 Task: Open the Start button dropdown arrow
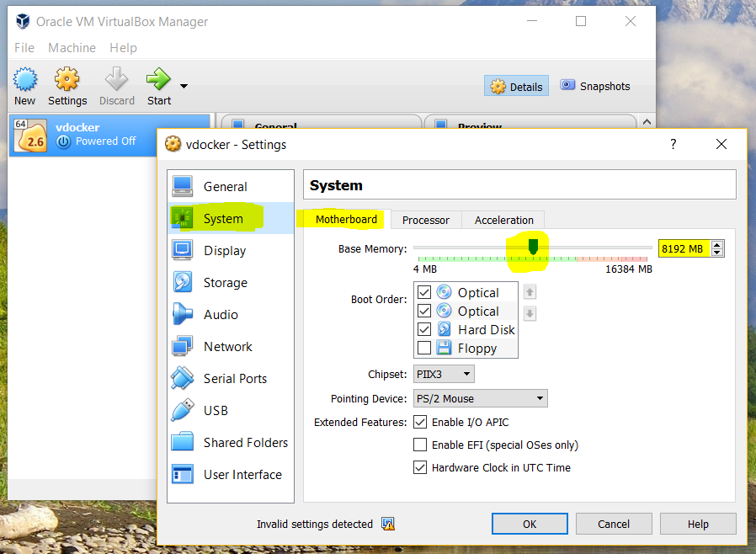(x=184, y=87)
